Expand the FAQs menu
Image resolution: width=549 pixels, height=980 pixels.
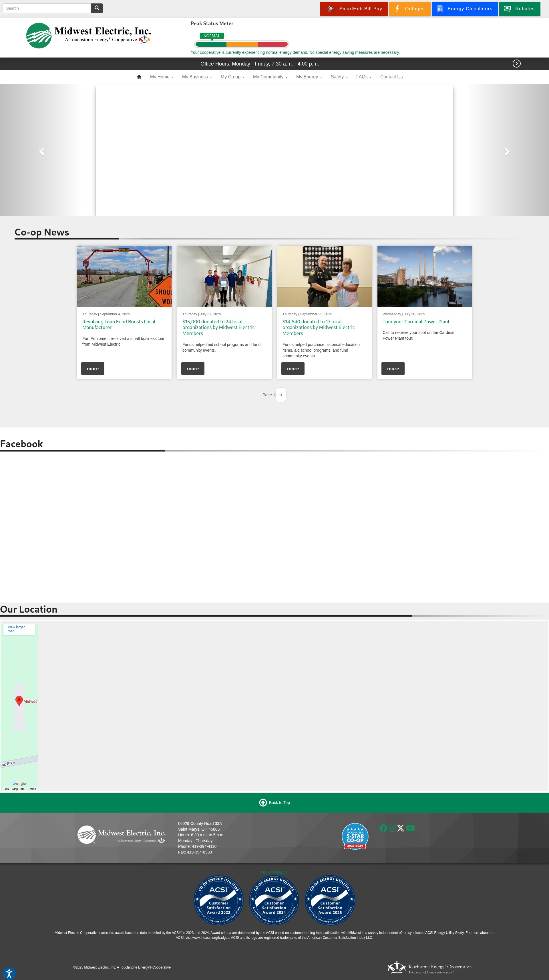363,77
